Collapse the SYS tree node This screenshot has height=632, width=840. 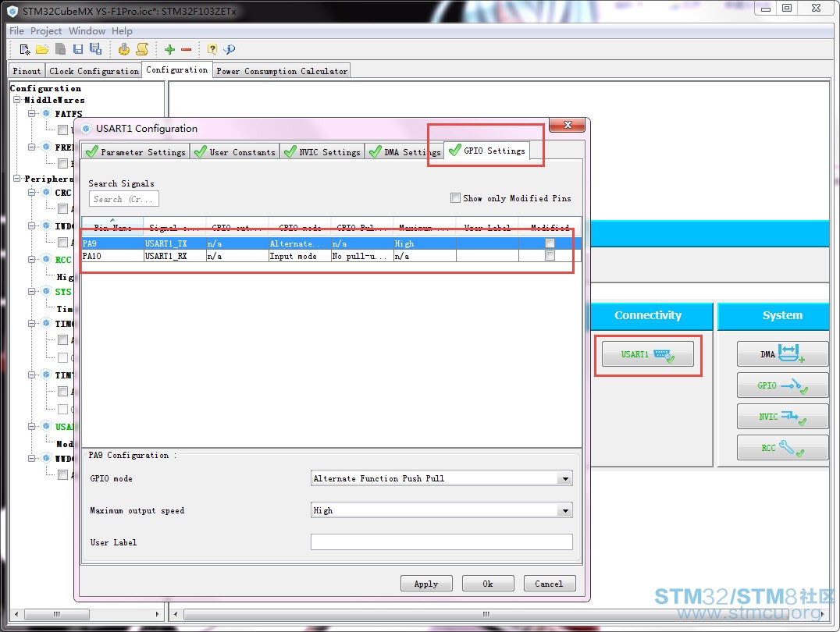coord(31,291)
